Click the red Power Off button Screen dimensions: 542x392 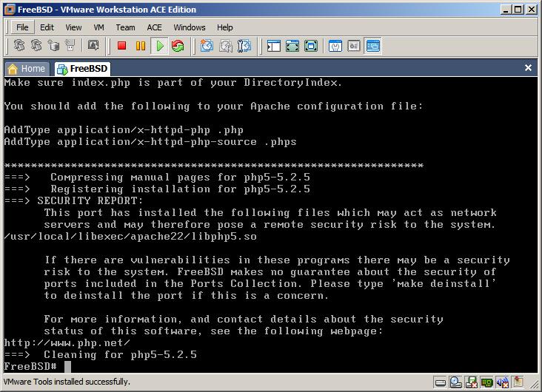click(121, 46)
